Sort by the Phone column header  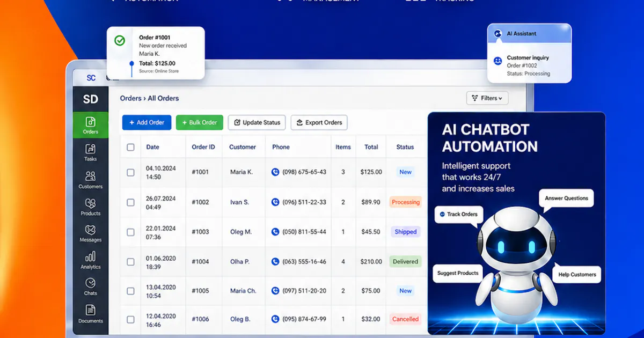[281, 147]
